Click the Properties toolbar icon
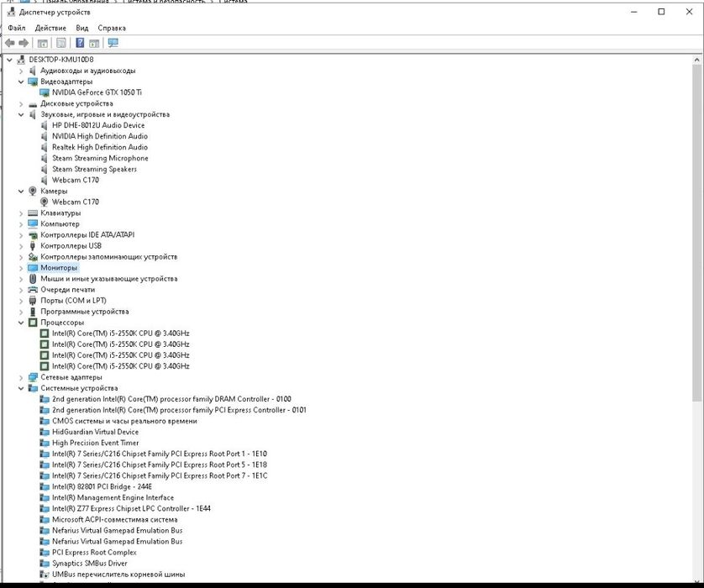 [61, 43]
